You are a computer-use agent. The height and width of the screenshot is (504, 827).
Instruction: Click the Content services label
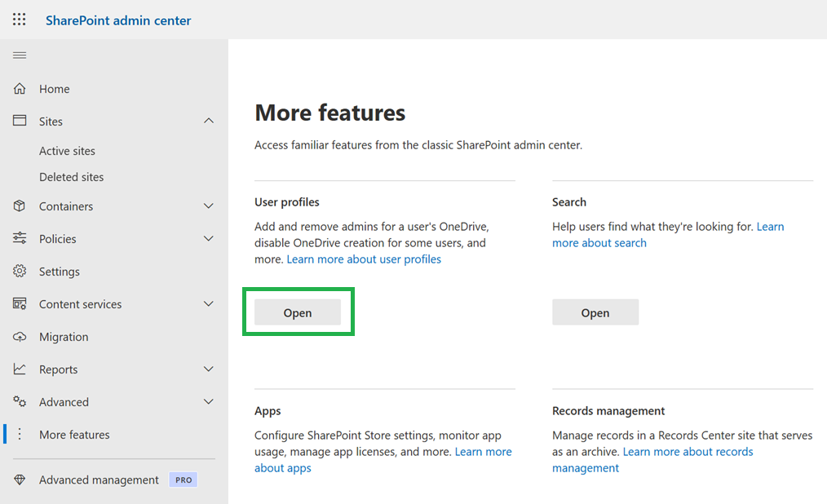click(80, 304)
